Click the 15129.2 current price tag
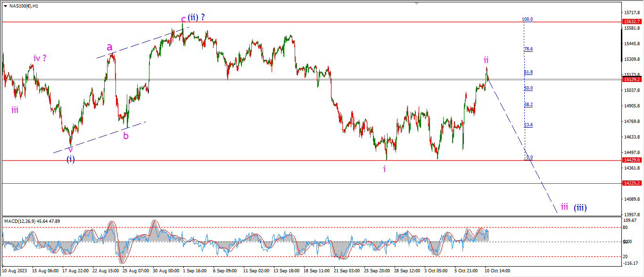Image resolution: width=644 pixels, height=277 pixels. (x=632, y=80)
